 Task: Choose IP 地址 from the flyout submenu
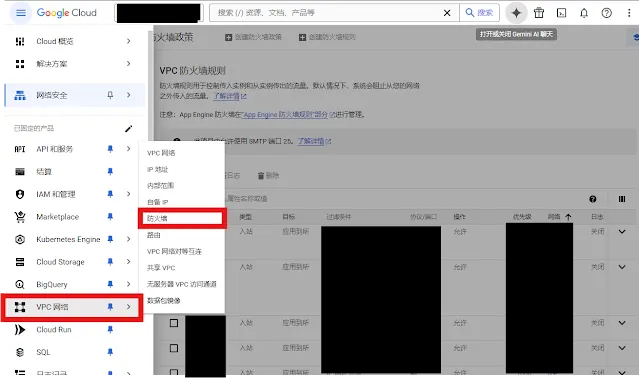tap(157, 169)
